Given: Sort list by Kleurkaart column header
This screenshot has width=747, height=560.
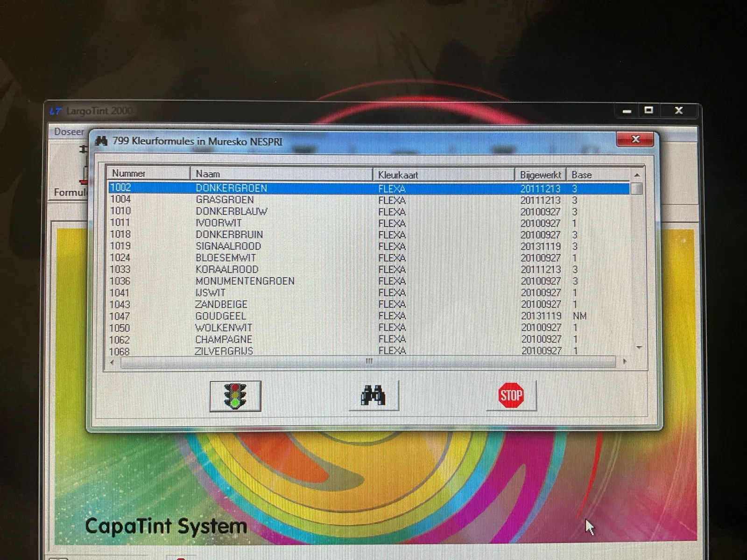Looking at the screenshot, I should click(444, 175).
